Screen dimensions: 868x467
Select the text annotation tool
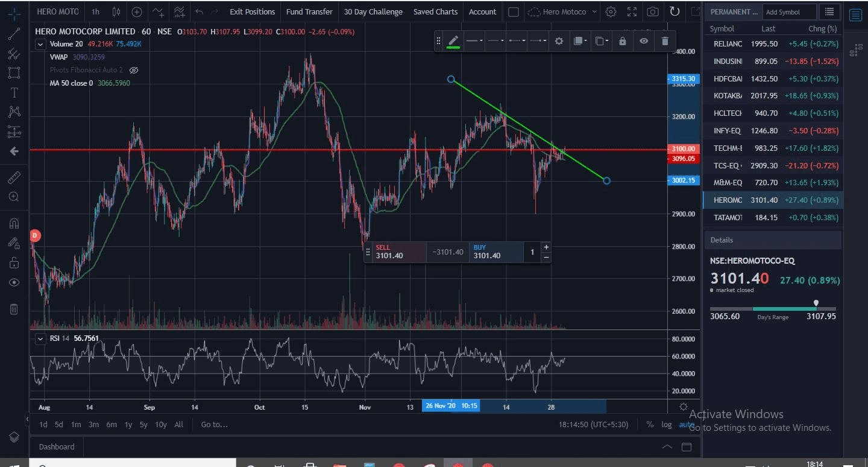(14, 92)
